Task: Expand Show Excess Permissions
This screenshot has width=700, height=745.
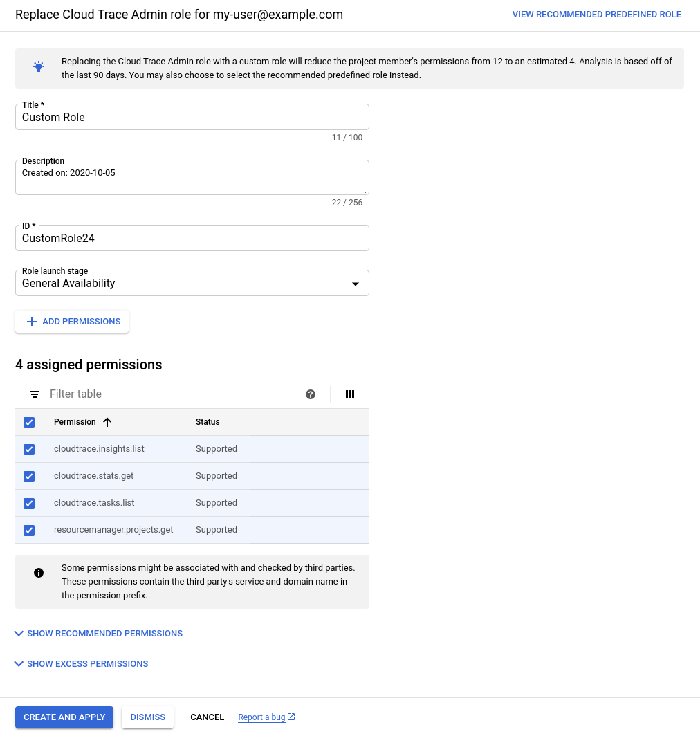Action: [x=81, y=664]
